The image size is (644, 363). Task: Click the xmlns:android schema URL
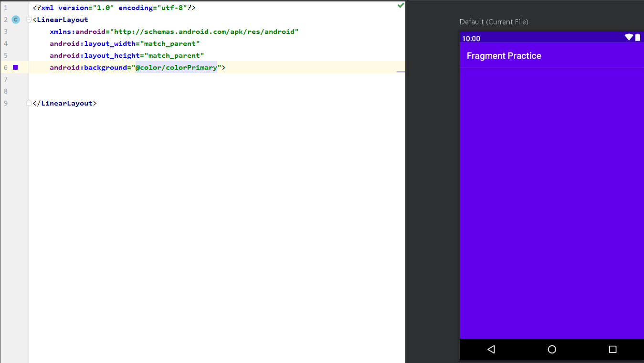(204, 32)
